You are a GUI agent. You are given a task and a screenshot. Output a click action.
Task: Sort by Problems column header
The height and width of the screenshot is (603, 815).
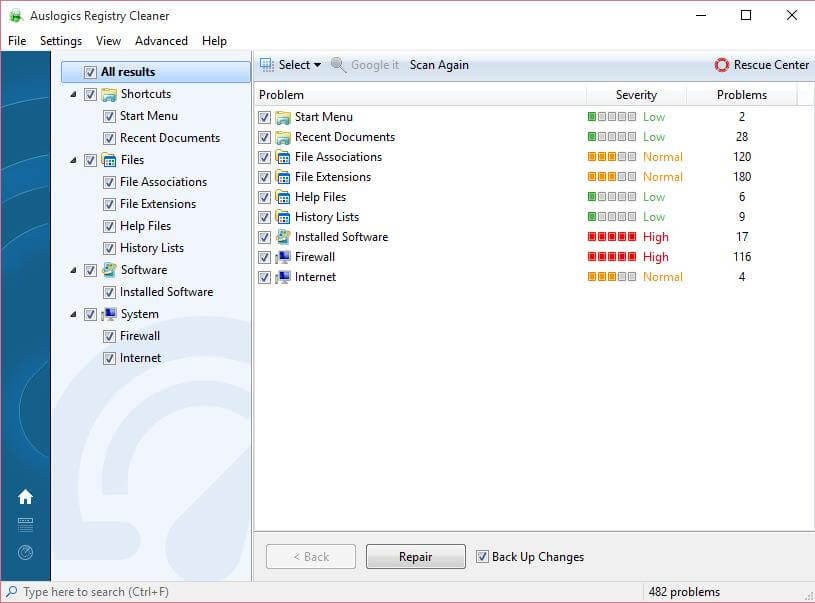pyautogui.click(x=742, y=95)
